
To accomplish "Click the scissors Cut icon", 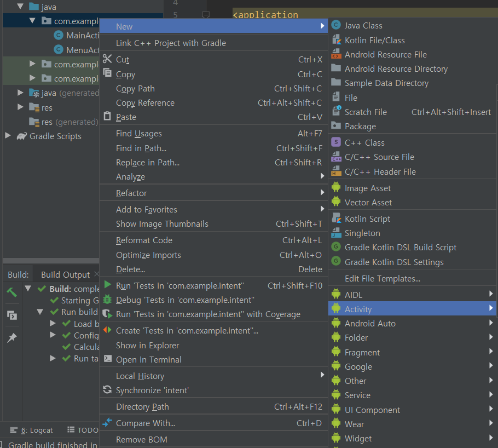I will point(107,59).
